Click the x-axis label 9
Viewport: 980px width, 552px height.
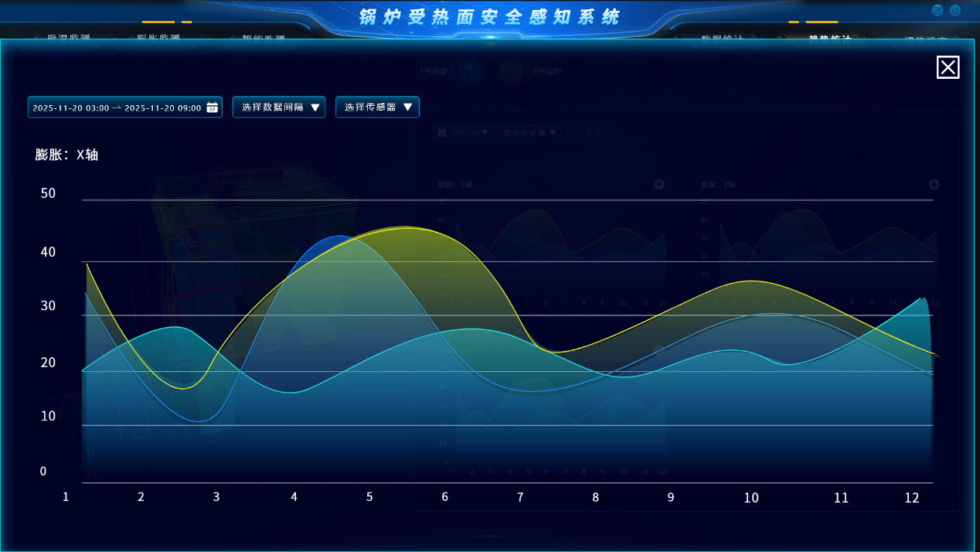click(671, 497)
